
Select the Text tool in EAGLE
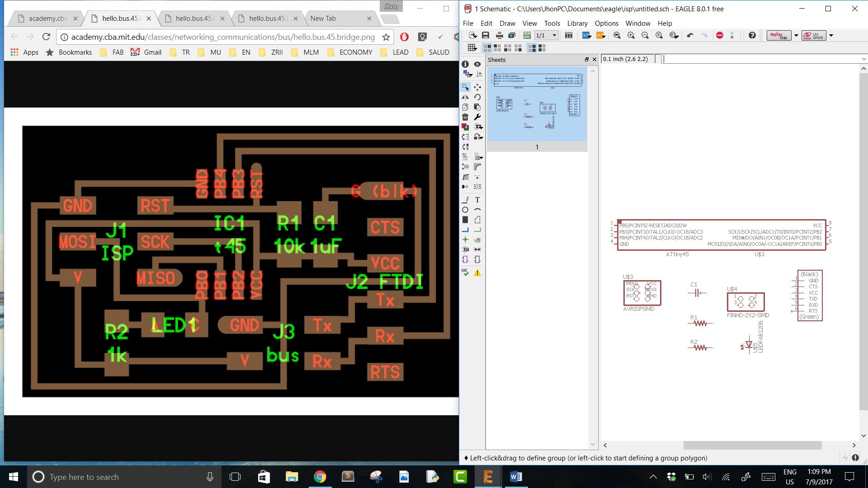(477, 200)
